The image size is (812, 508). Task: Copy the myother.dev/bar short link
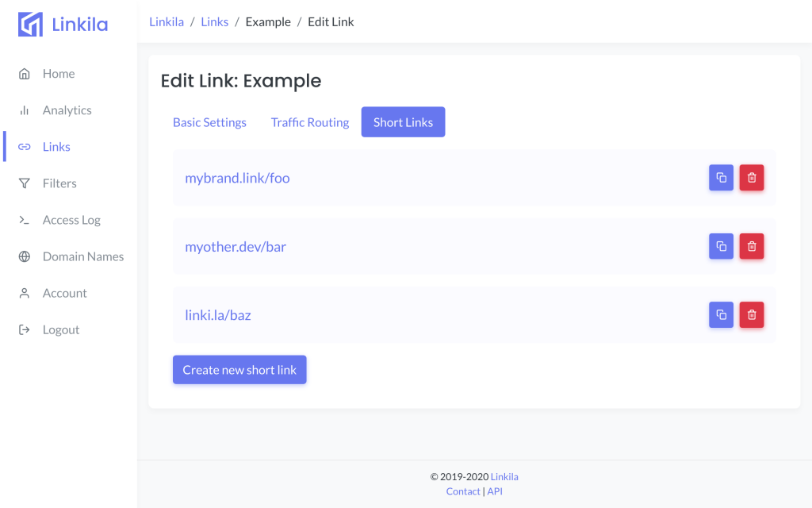[x=721, y=246]
